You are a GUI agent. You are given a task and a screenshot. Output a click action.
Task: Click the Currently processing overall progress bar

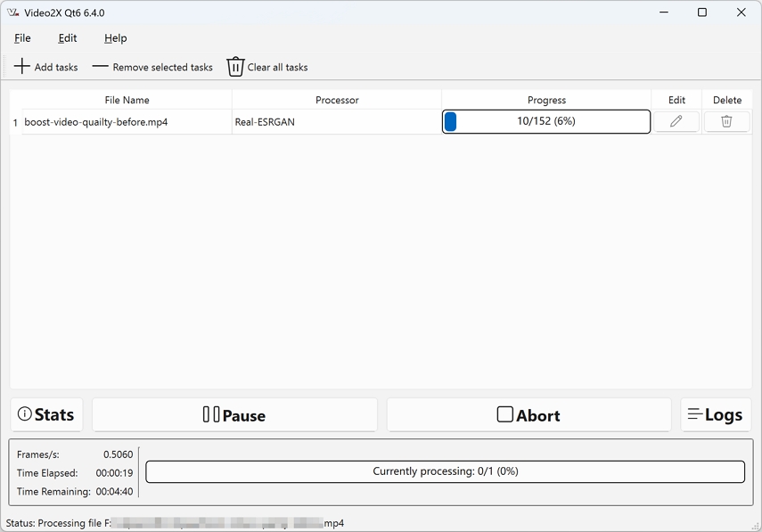[445, 471]
